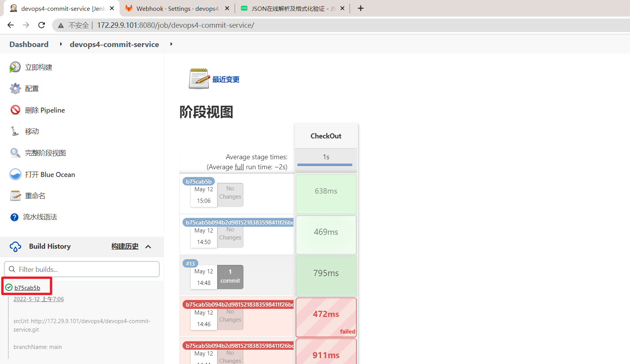Click the No Changes box for 15:06 build

pyautogui.click(x=230, y=195)
